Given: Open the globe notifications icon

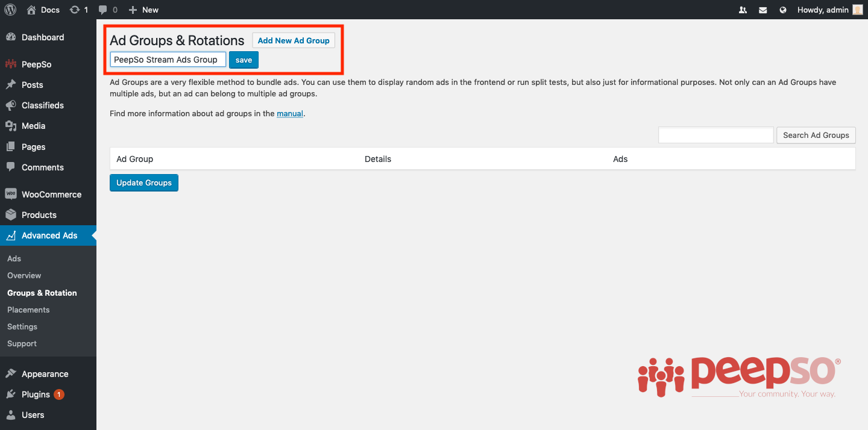Looking at the screenshot, I should [783, 10].
